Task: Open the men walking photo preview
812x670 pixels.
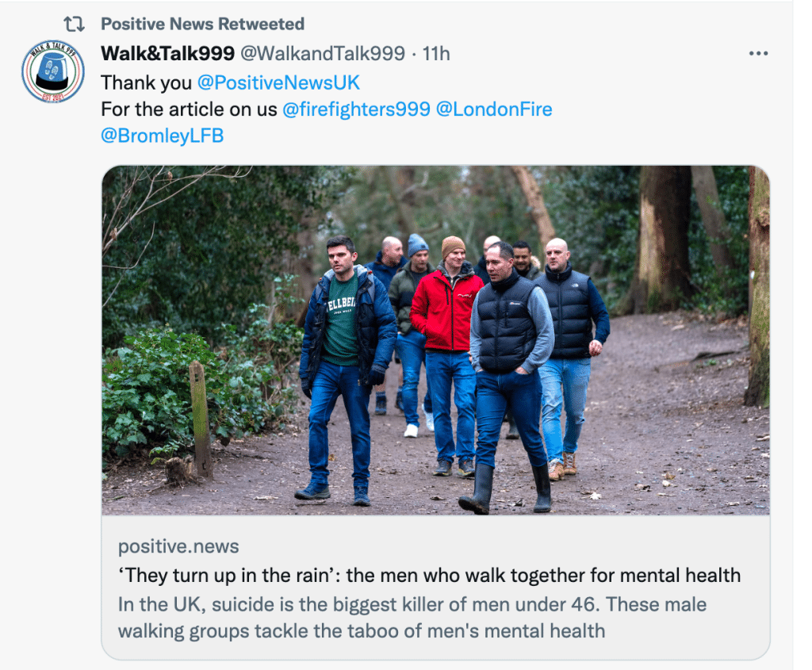Action: pos(435,340)
